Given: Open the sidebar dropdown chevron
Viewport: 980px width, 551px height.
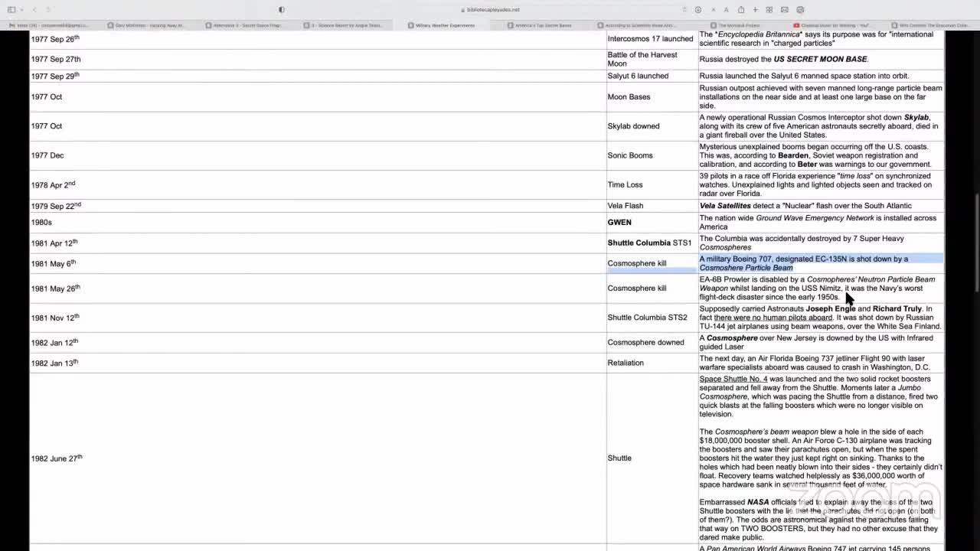Looking at the screenshot, I should (x=21, y=9).
